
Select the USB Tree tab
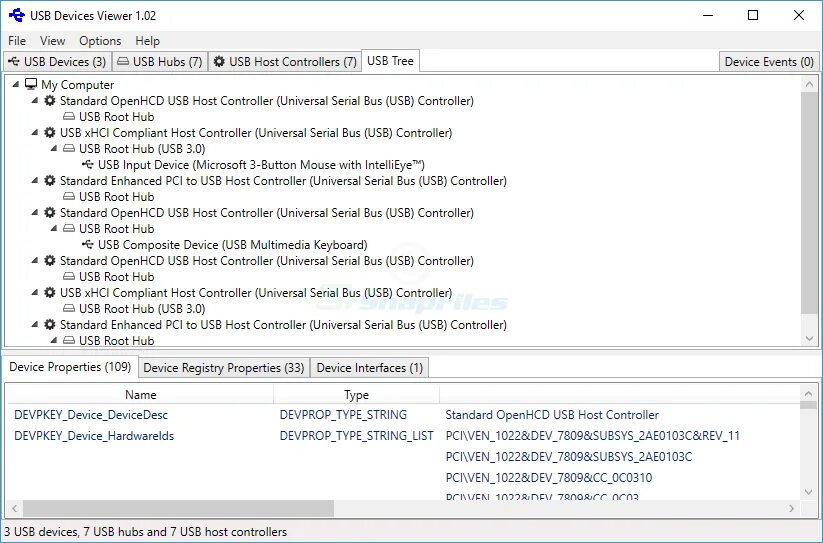point(390,61)
